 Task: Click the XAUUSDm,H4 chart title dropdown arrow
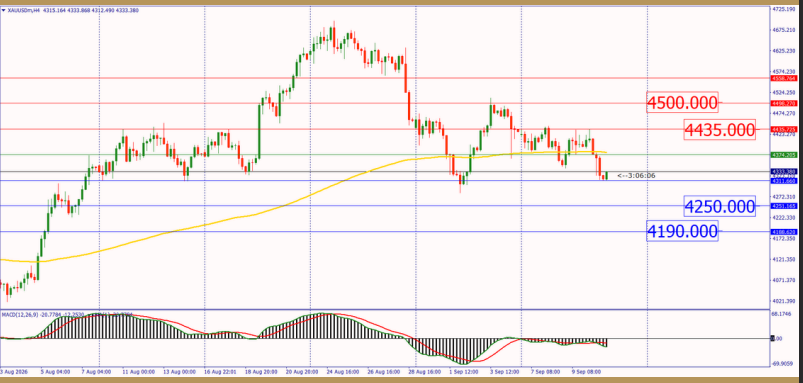[x=4, y=10]
